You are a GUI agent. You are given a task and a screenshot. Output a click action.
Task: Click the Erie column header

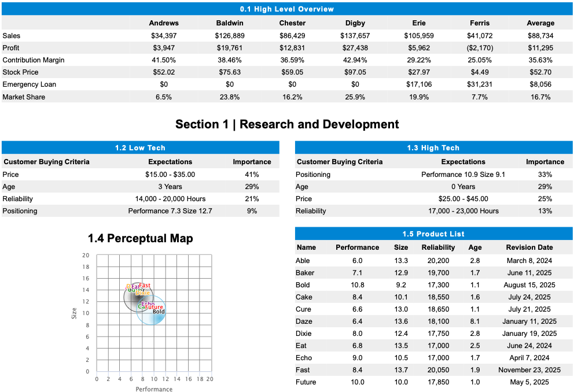(x=418, y=23)
